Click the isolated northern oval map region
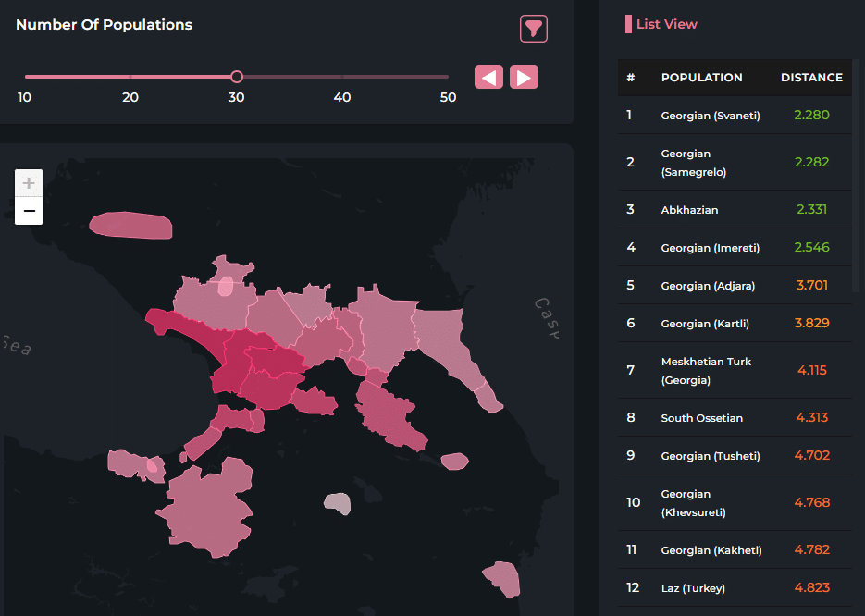The width and height of the screenshot is (865, 616). (130, 225)
